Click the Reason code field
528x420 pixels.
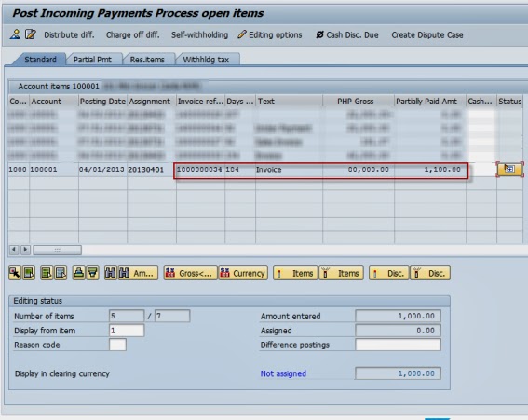click(x=117, y=345)
